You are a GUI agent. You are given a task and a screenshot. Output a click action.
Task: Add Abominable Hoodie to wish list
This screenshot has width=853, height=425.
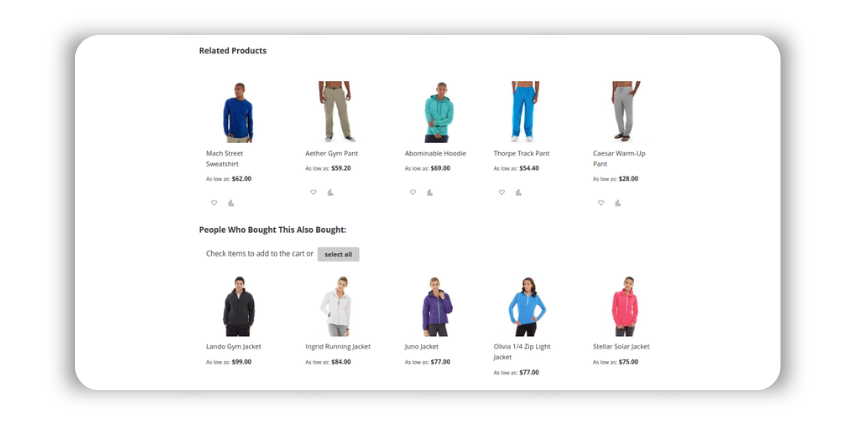point(413,192)
